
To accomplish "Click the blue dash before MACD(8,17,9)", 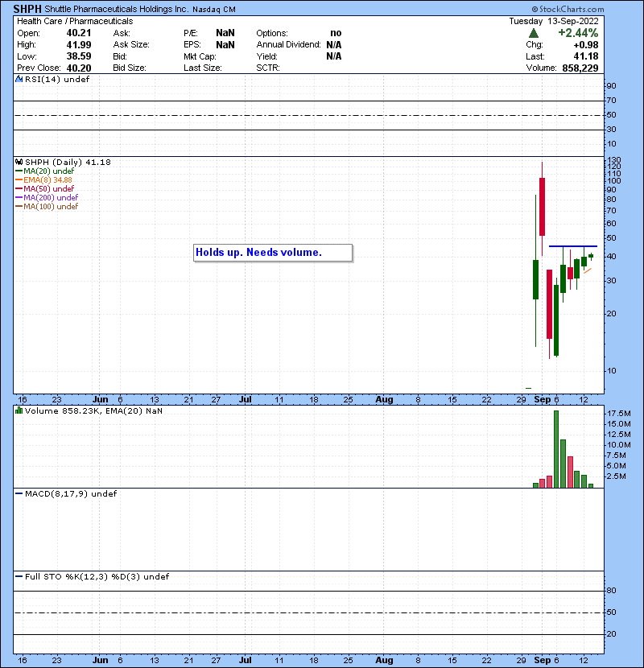I will pos(19,494).
